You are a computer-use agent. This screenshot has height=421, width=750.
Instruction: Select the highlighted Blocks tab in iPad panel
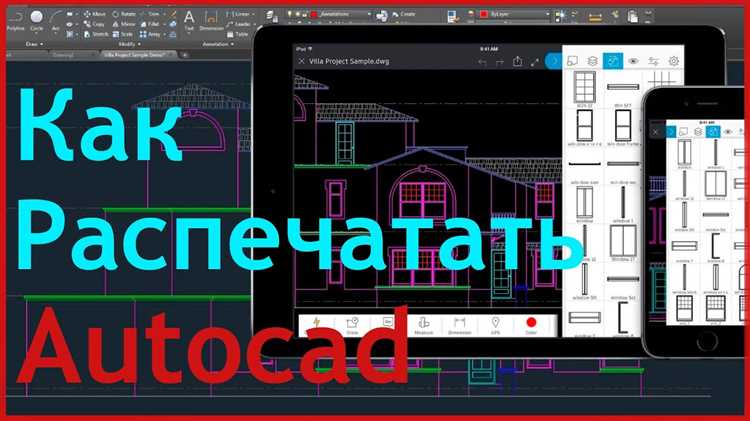coord(613,61)
